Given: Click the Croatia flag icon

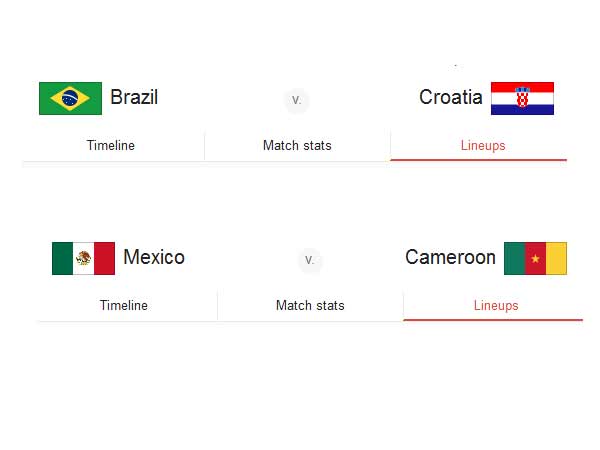Looking at the screenshot, I should pyautogui.click(x=522, y=98).
